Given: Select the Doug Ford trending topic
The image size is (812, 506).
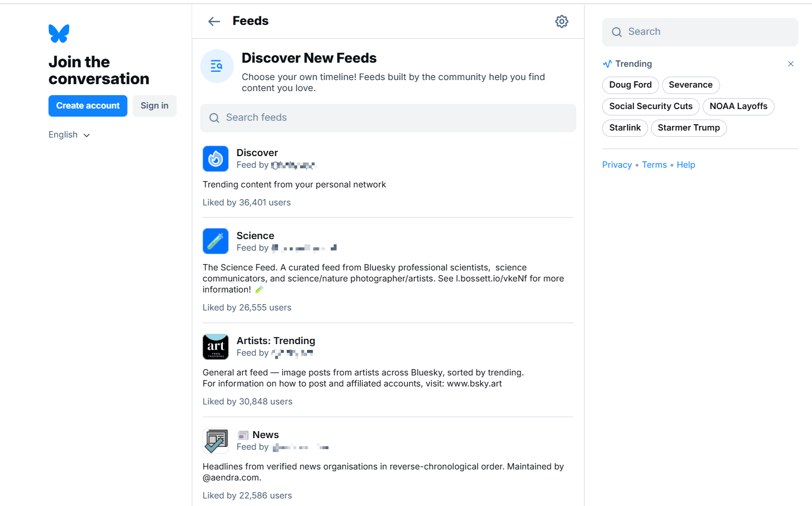Looking at the screenshot, I should [630, 85].
